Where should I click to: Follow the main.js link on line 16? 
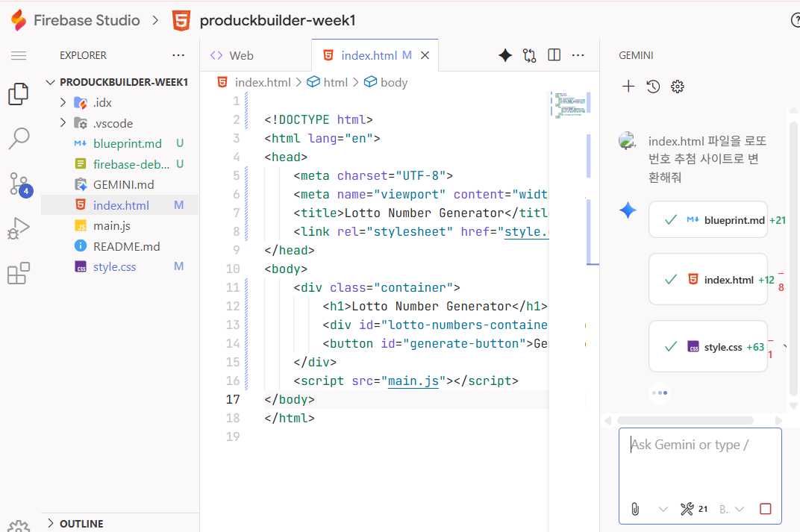coord(413,381)
